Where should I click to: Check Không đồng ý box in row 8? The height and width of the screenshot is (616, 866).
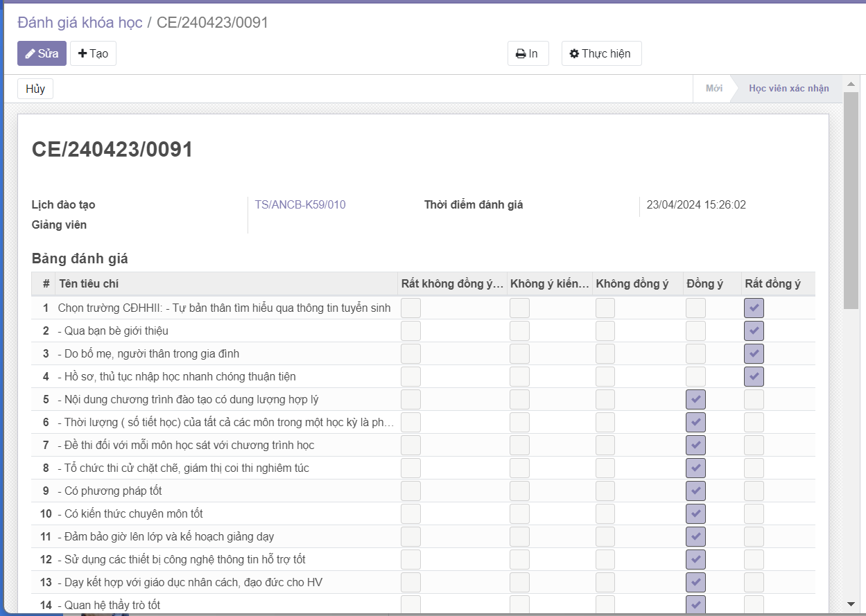(605, 468)
